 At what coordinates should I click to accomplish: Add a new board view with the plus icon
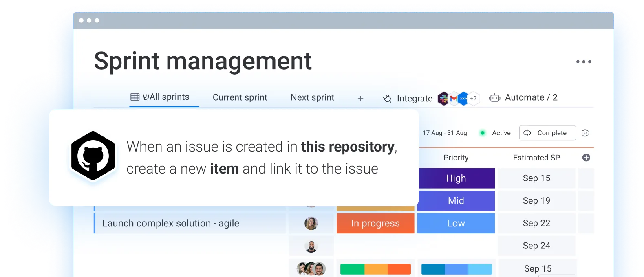(360, 99)
